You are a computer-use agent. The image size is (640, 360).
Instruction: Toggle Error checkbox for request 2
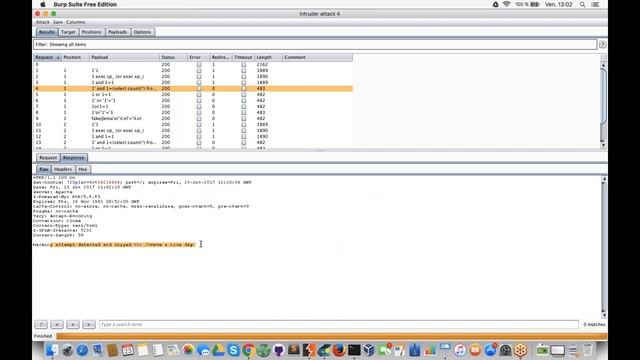(x=199, y=76)
